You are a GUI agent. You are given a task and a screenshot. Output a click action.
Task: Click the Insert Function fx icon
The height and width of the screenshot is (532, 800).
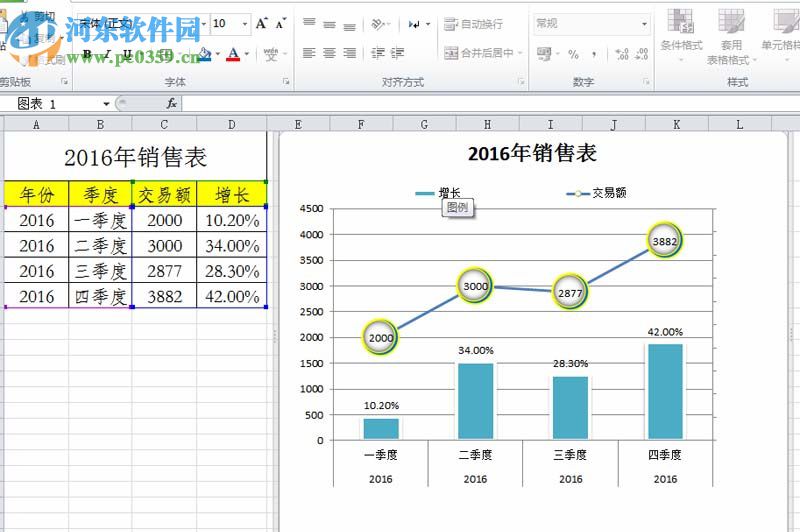point(171,104)
